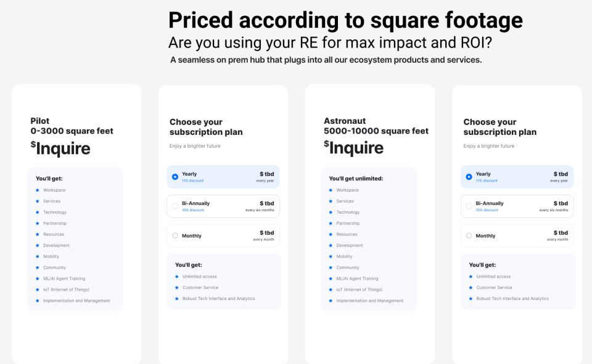592x364 pixels.
Task: Click the star icon beside Workspace in the Pilot card
Action: click(x=37, y=190)
